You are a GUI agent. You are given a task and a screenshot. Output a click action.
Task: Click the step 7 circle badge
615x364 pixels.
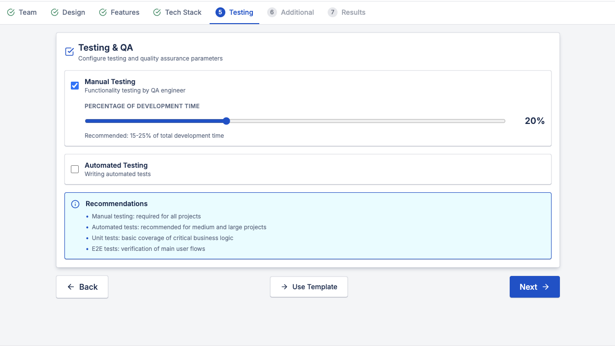coord(332,12)
